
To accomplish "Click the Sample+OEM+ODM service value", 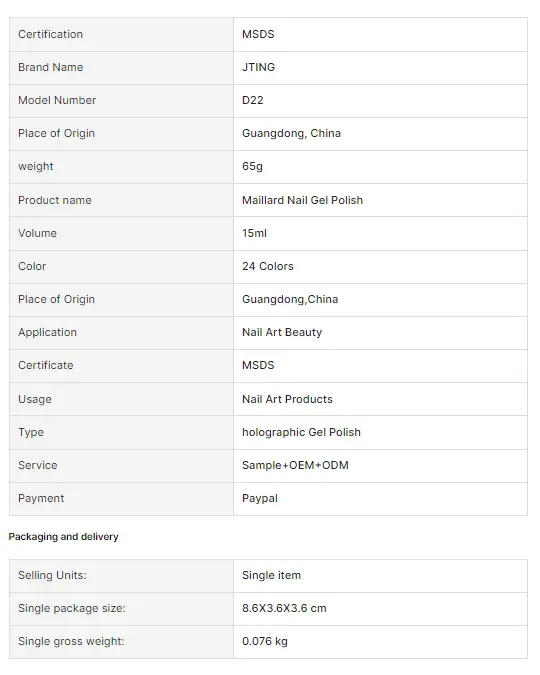I will point(295,465).
